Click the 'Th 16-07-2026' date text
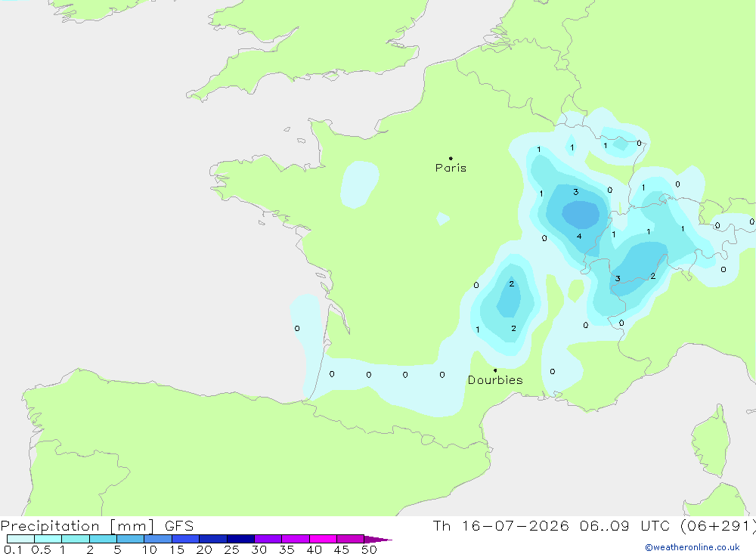This screenshot has width=756, height=554. (x=500, y=525)
